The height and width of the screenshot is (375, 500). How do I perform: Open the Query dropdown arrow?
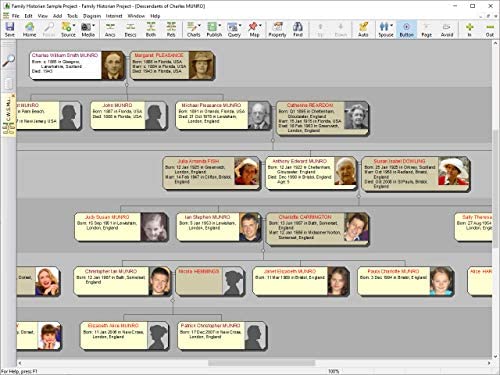240,25
